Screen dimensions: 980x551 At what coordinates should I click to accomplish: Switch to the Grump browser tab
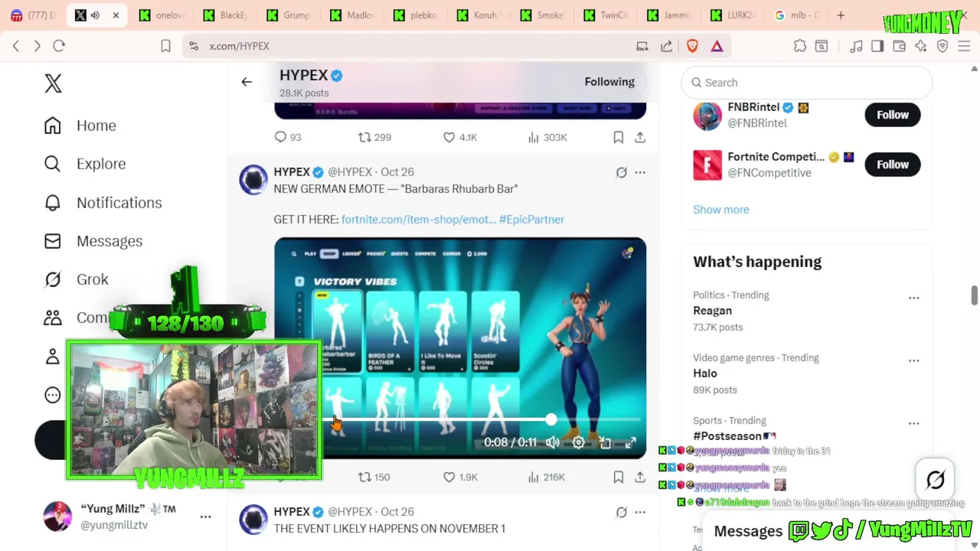click(289, 15)
